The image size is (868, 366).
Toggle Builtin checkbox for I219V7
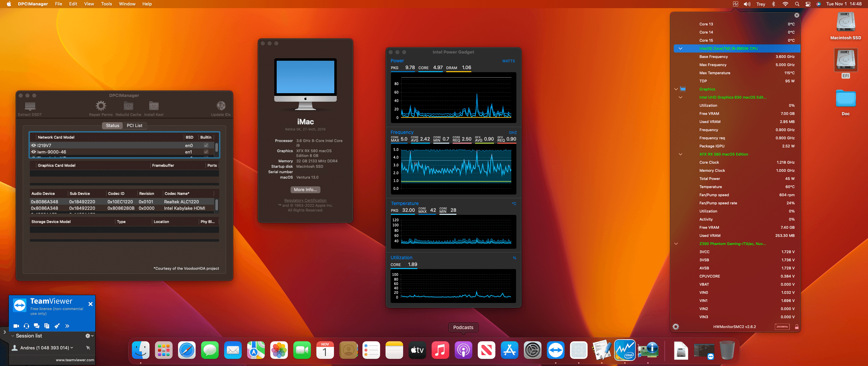(x=206, y=145)
